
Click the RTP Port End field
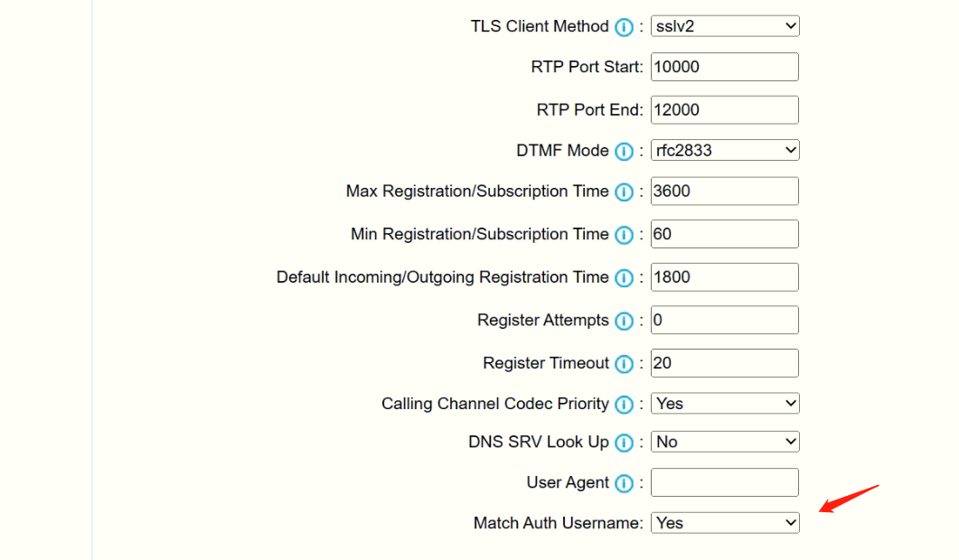725,110
